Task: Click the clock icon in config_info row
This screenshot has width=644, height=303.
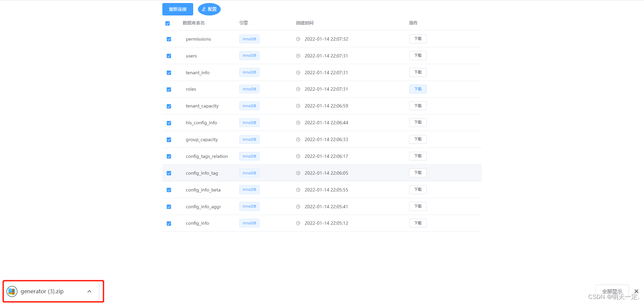Action: point(298,223)
